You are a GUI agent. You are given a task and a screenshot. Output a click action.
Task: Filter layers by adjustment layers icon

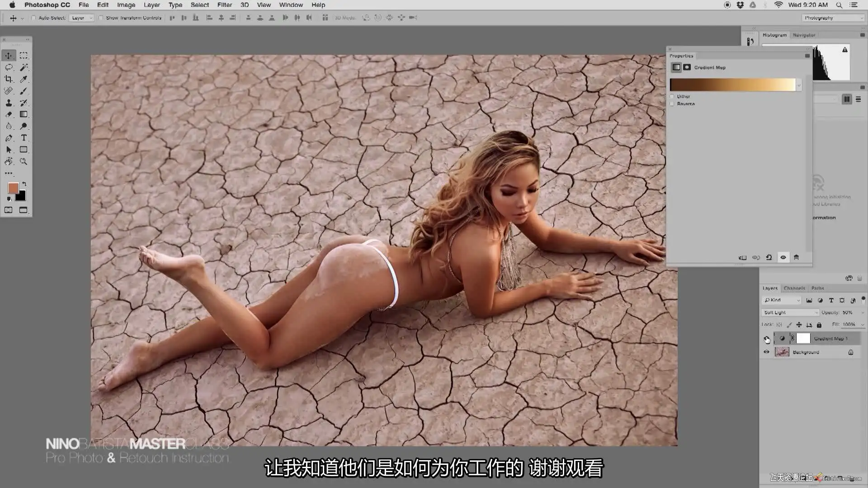(820, 300)
